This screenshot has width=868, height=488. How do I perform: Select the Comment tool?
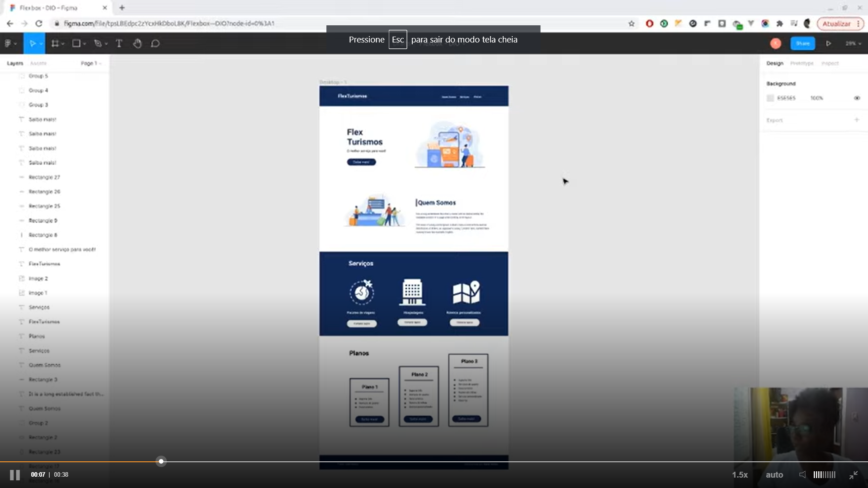[x=155, y=43]
